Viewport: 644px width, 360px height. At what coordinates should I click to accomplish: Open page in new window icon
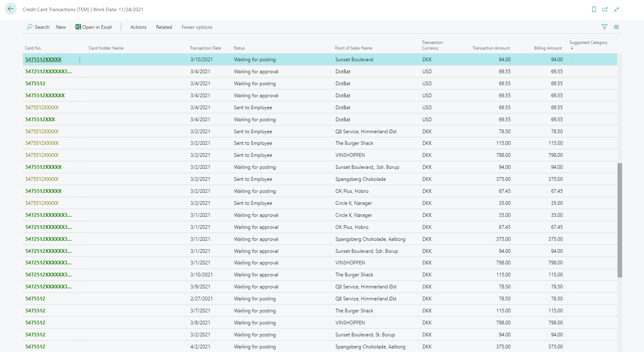click(x=605, y=10)
